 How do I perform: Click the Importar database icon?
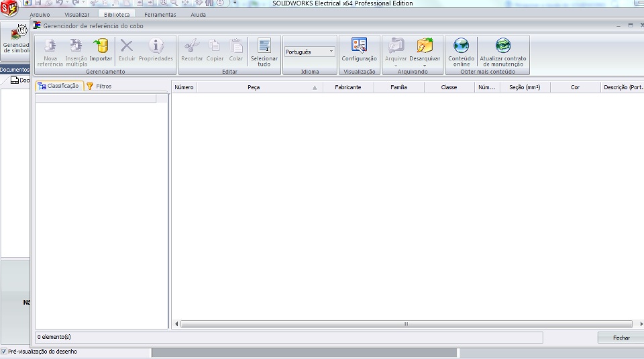click(x=101, y=46)
